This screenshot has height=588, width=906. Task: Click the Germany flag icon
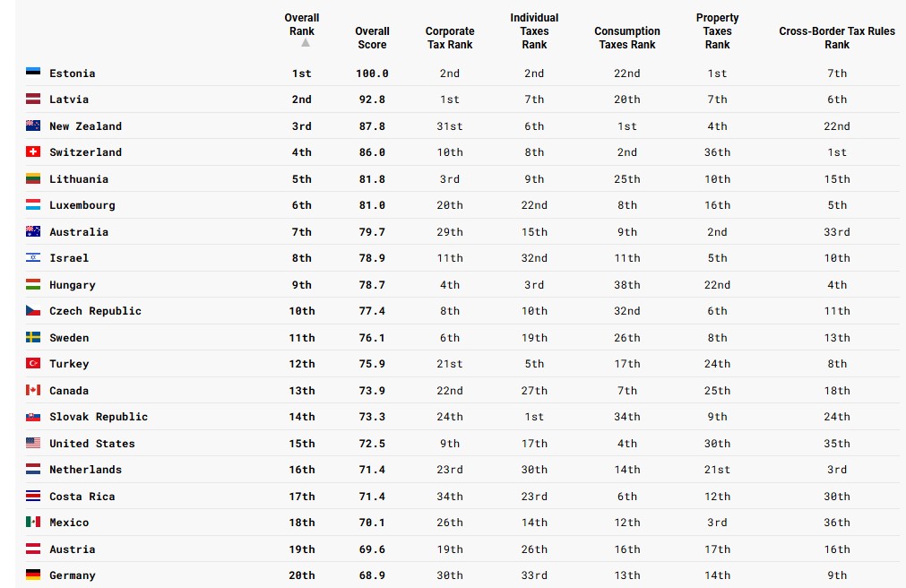pos(33,575)
